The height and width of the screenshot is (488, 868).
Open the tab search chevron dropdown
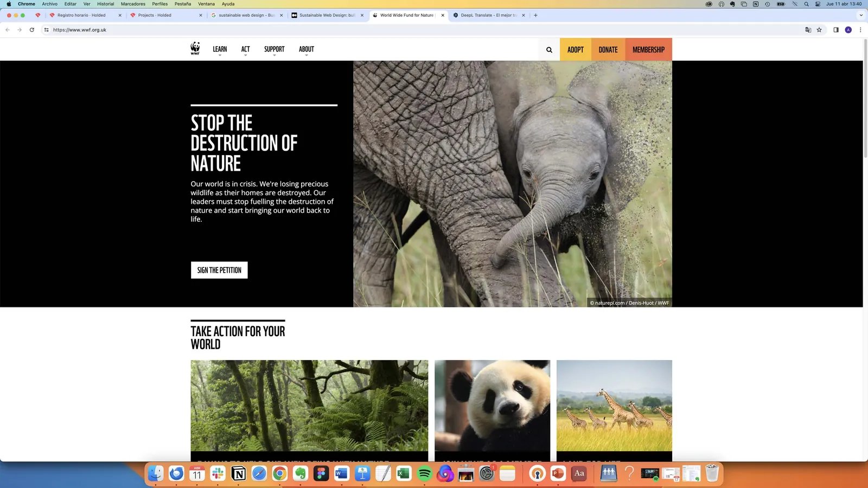point(861,15)
